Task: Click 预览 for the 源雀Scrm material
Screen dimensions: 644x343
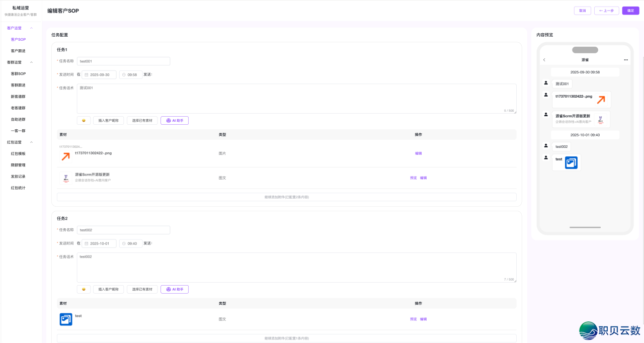Action: point(413,178)
